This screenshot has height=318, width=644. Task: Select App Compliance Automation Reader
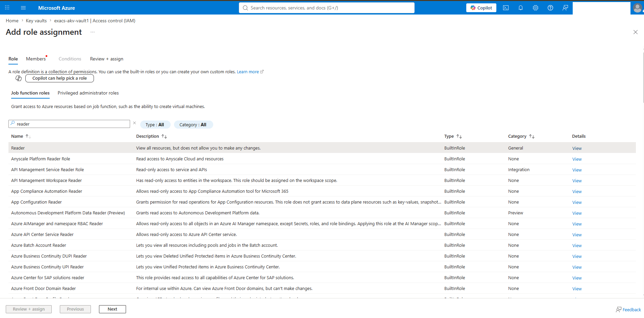[322, 191]
